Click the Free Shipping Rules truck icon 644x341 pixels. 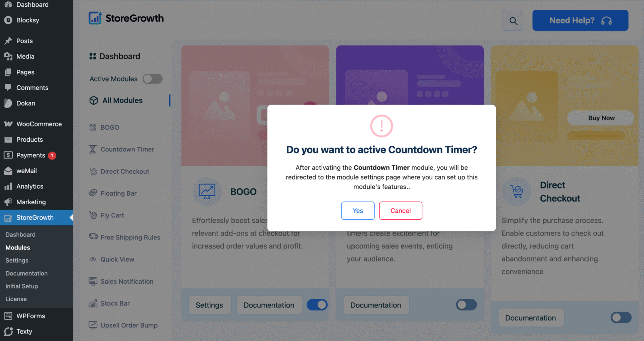point(93,237)
